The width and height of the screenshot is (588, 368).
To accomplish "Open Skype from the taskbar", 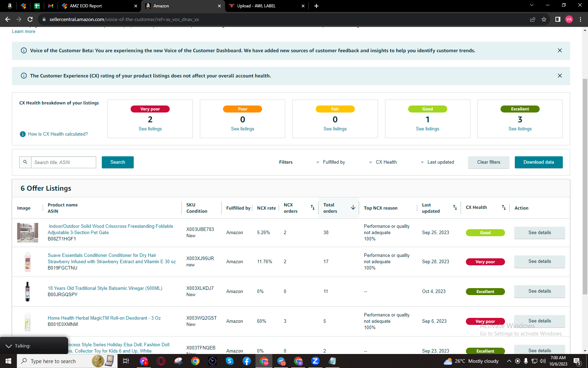I will pyautogui.click(x=230, y=361).
